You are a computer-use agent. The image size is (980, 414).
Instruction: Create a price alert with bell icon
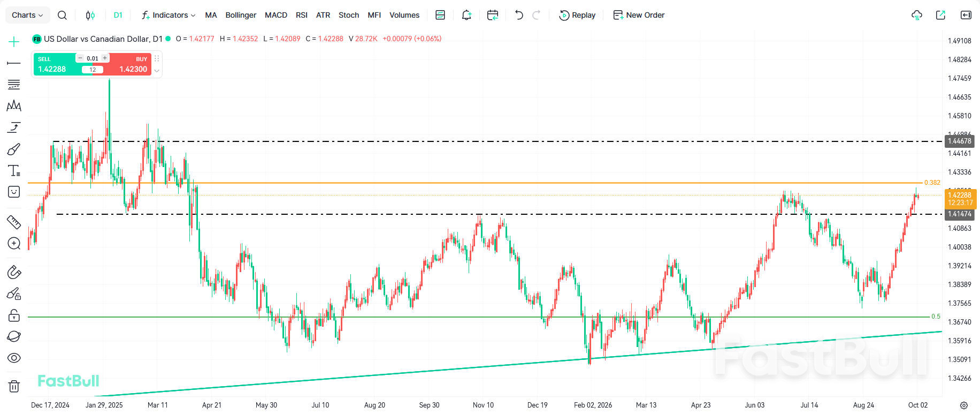pos(466,15)
